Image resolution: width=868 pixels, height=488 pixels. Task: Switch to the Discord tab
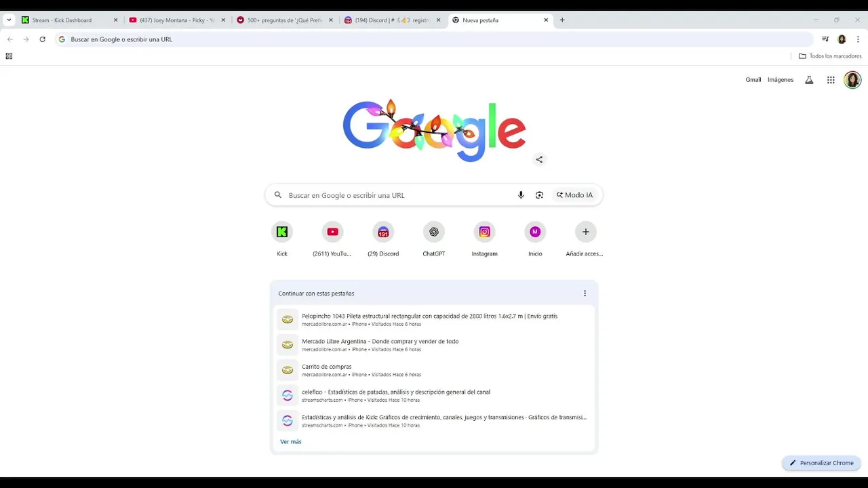pyautogui.click(x=393, y=20)
